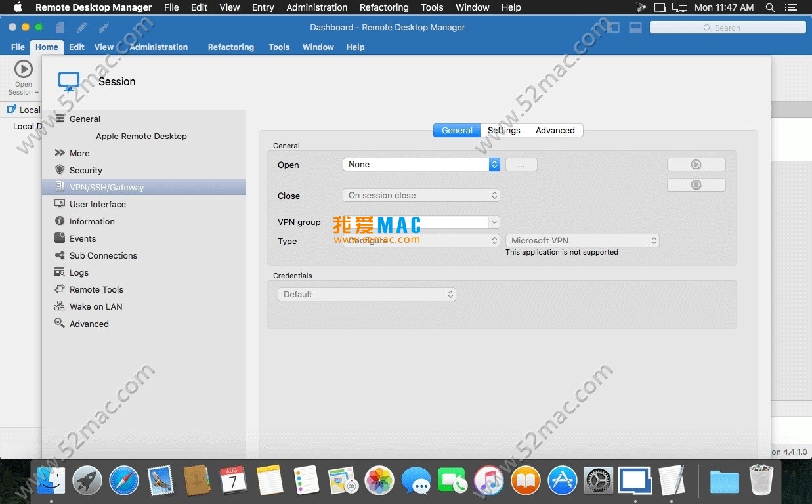
Task: Click the ellipsis browse button
Action: pyautogui.click(x=521, y=165)
